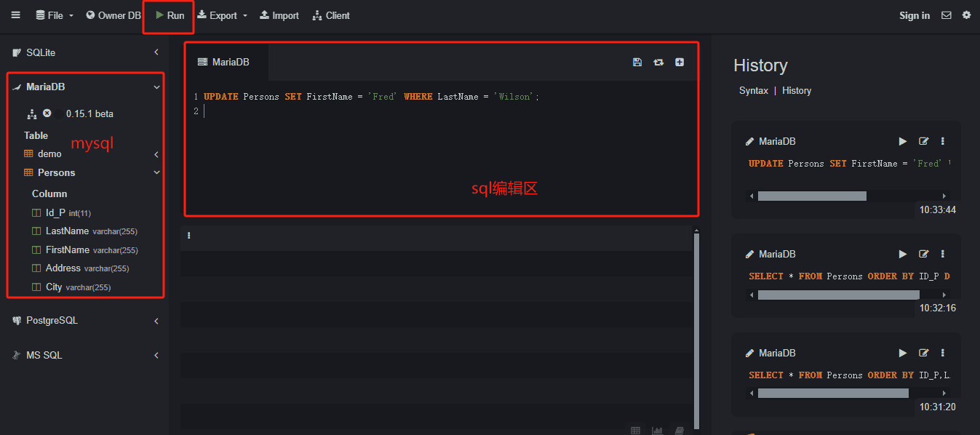Switch to the MariaDB editor tab

(x=224, y=63)
